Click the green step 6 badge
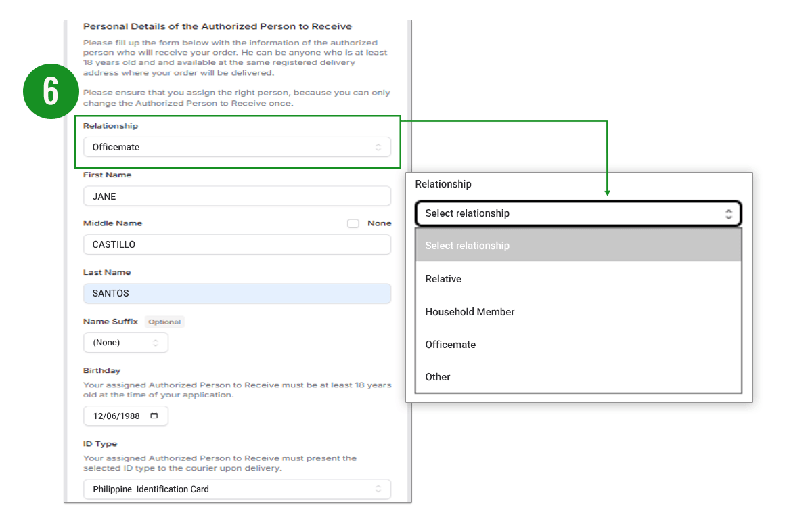The width and height of the screenshot is (812, 524). 51,91
